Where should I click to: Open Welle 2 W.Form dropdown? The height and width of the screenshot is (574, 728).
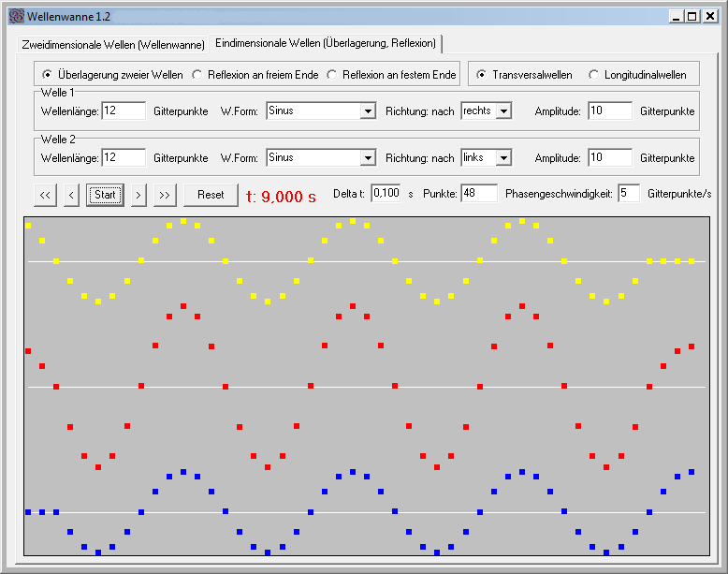tap(367, 158)
